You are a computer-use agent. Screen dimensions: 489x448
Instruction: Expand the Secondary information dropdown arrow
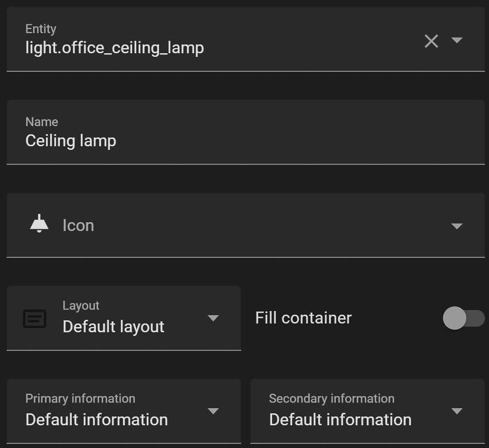coord(456,411)
